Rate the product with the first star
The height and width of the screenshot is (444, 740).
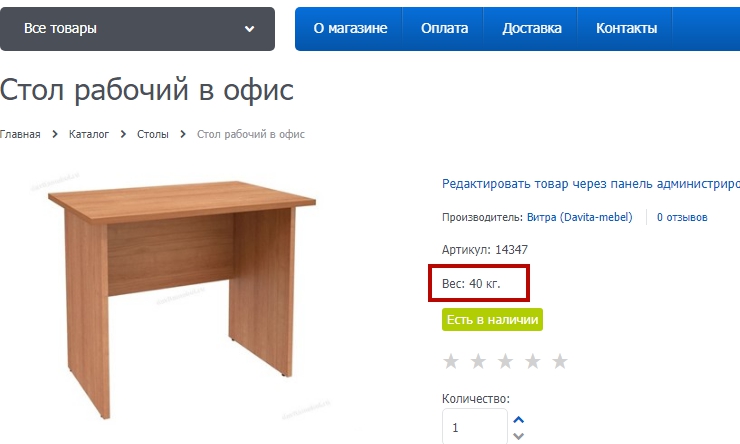(x=451, y=361)
